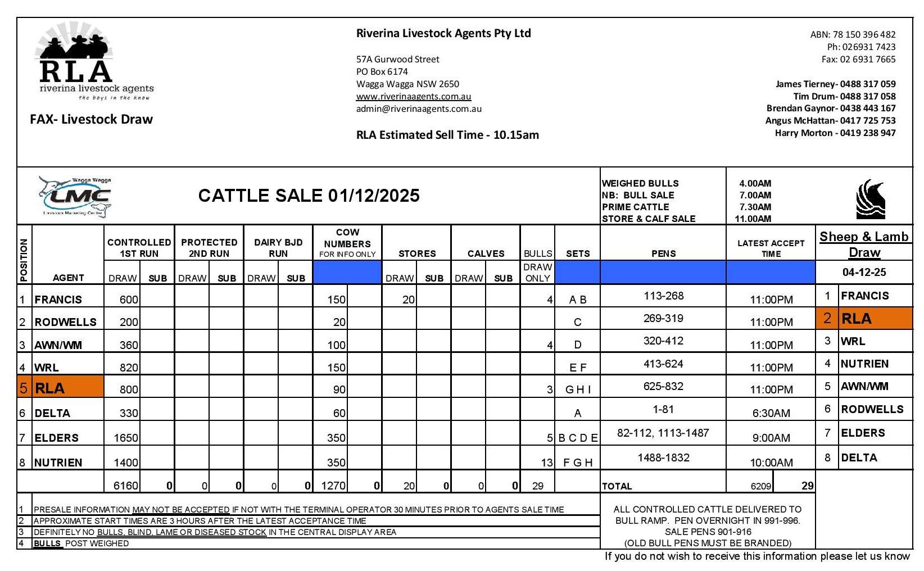Viewport: 924px width, 571px height.
Task: Click the admin@riverinaagents.com.au email address
Action: click(419, 108)
